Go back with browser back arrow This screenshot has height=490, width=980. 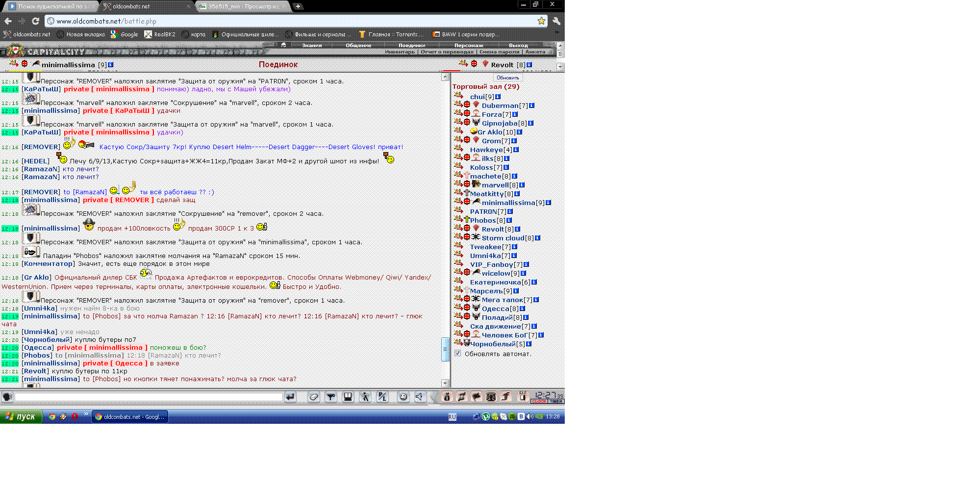[x=8, y=21]
